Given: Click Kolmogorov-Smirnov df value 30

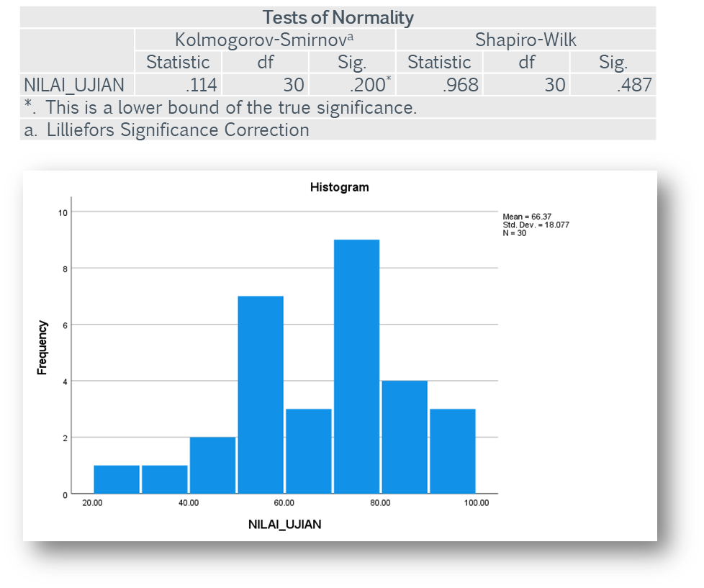Looking at the screenshot, I should (x=294, y=85).
